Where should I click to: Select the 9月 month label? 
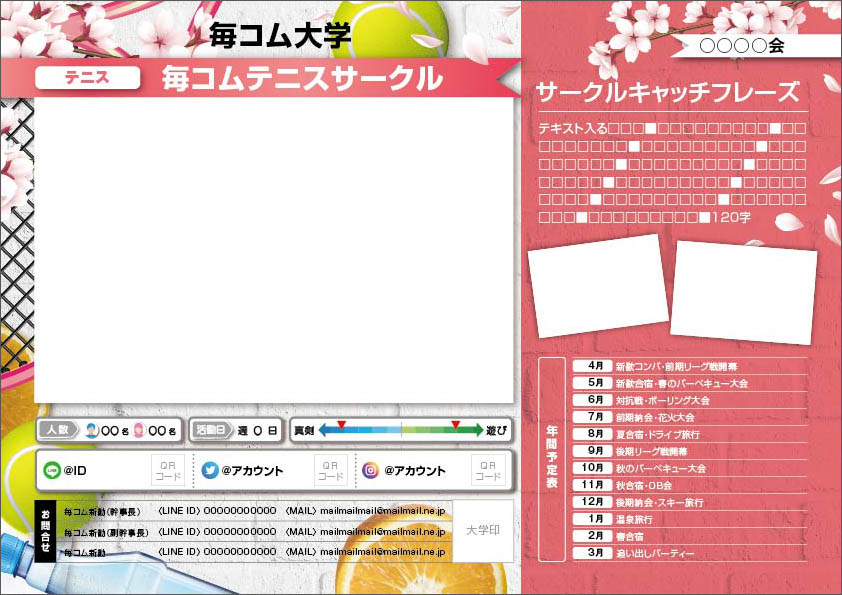tap(593, 451)
